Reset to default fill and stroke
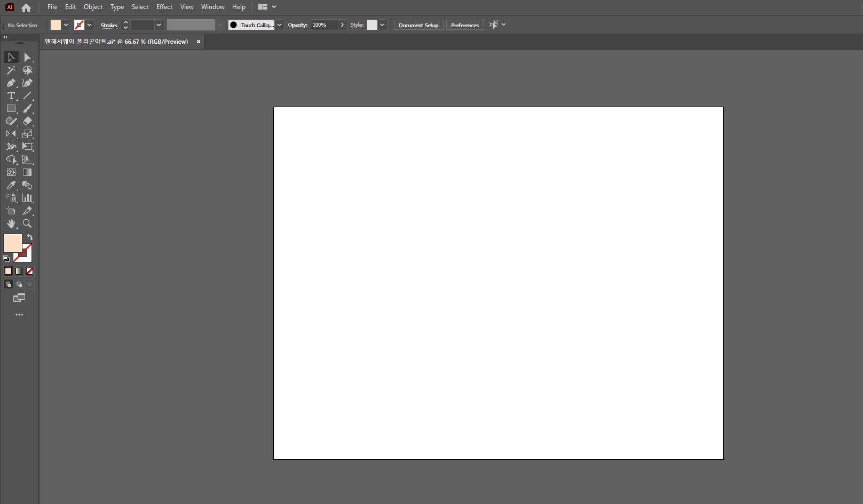Viewport: 863px width, 504px height. (6, 259)
